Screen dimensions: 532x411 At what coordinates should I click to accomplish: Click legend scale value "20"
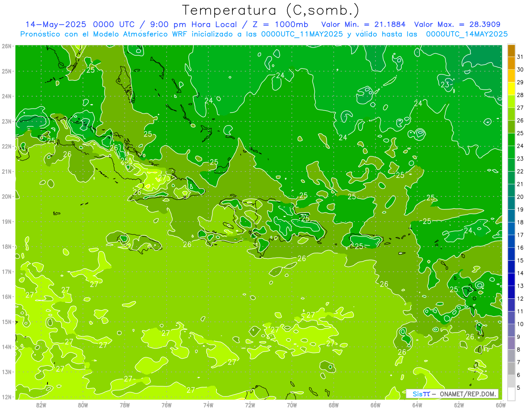point(520,197)
